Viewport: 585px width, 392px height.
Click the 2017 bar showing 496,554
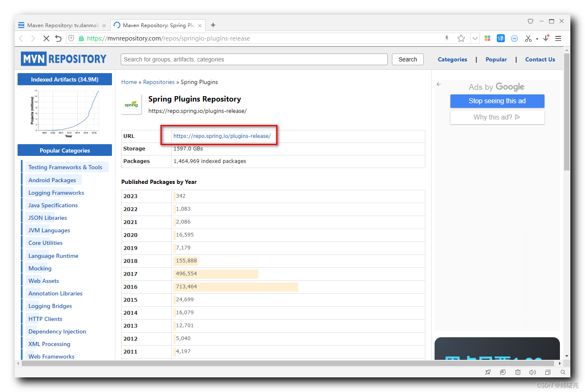(x=216, y=274)
